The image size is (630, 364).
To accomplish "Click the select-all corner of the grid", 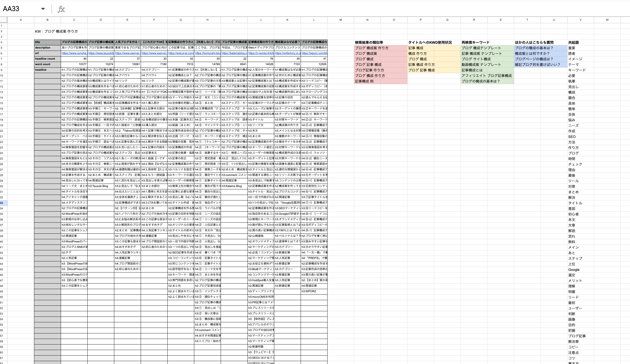I will (x=4, y=20).
